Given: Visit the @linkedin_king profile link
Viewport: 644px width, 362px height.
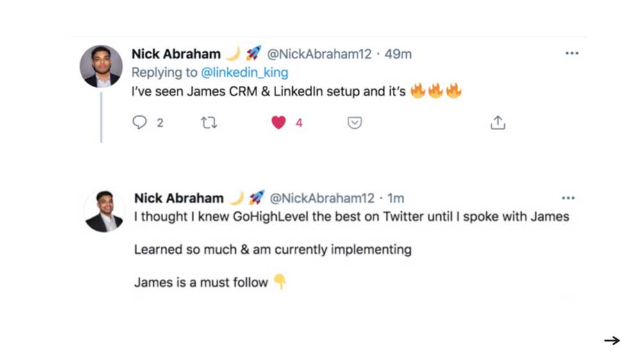Looking at the screenshot, I should (244, 72).
